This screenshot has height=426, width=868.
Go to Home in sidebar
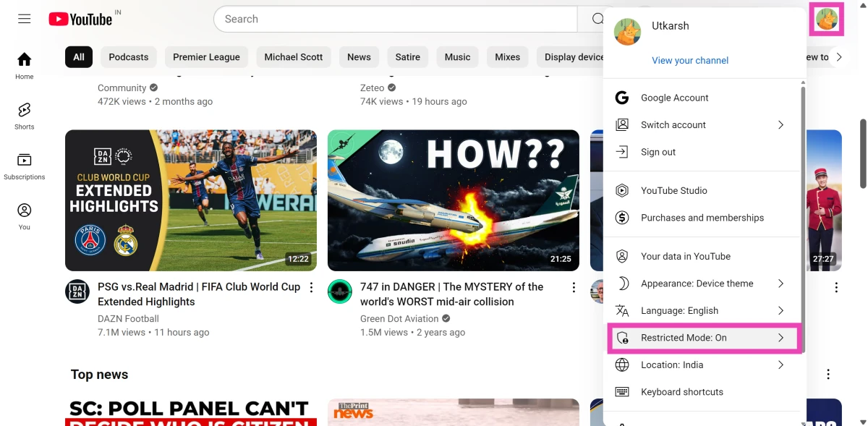pos(25,65)
